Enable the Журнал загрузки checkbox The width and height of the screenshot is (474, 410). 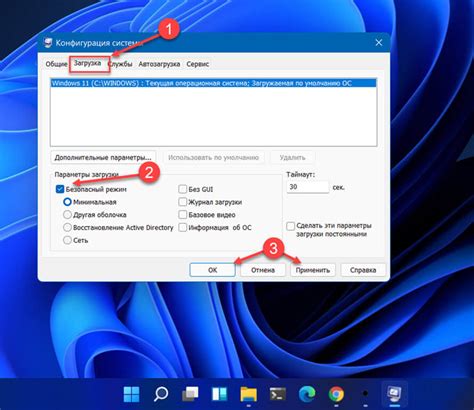coord(182,202)
